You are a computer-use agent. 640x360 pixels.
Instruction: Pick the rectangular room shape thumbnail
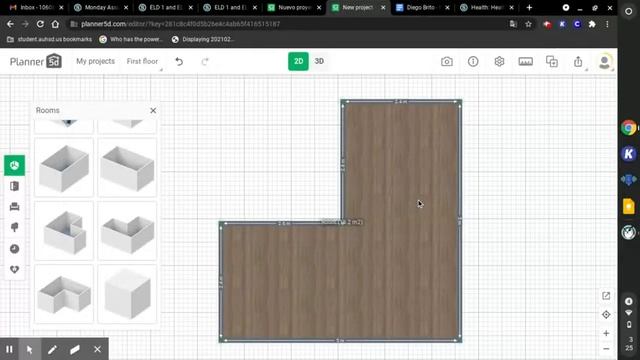[127, 167]
